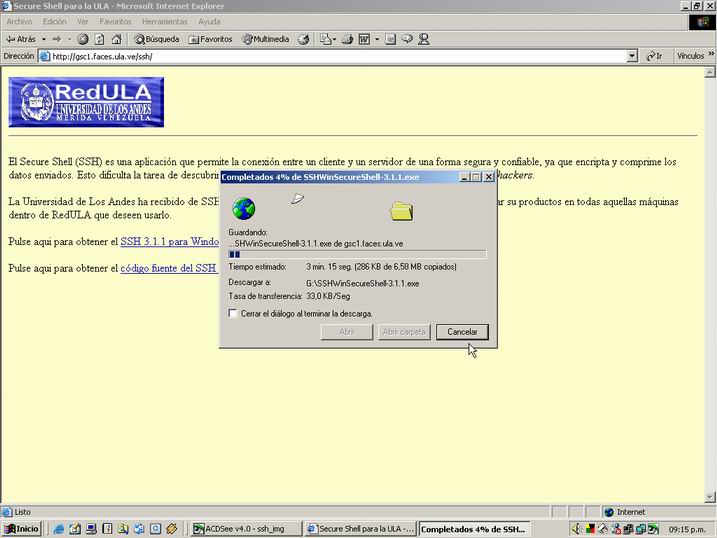The image size is (717, 538).
Task: Follow the código fuente del SSH link
Action: (x=168, y=268)
